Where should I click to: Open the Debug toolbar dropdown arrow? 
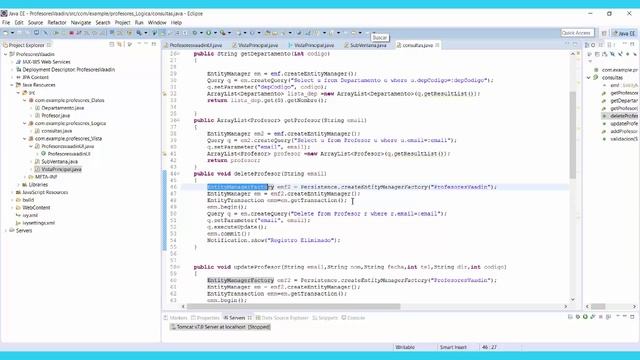pos(201,33)
